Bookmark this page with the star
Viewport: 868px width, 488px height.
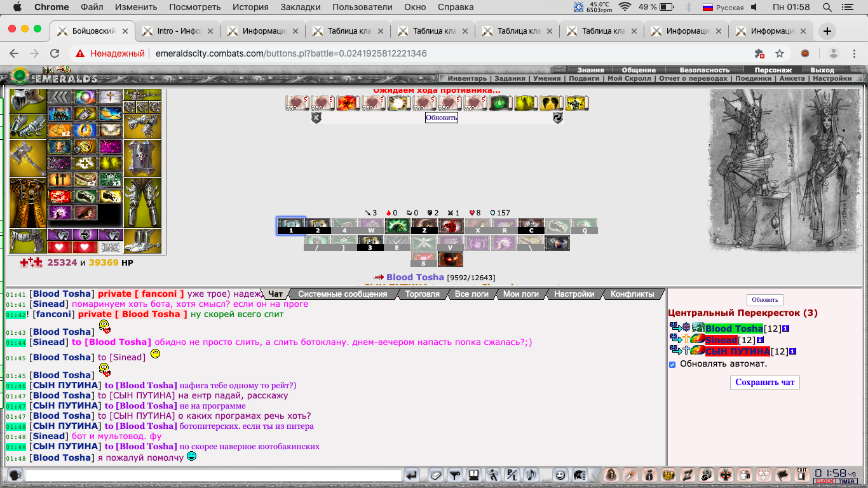click(780, 54)
